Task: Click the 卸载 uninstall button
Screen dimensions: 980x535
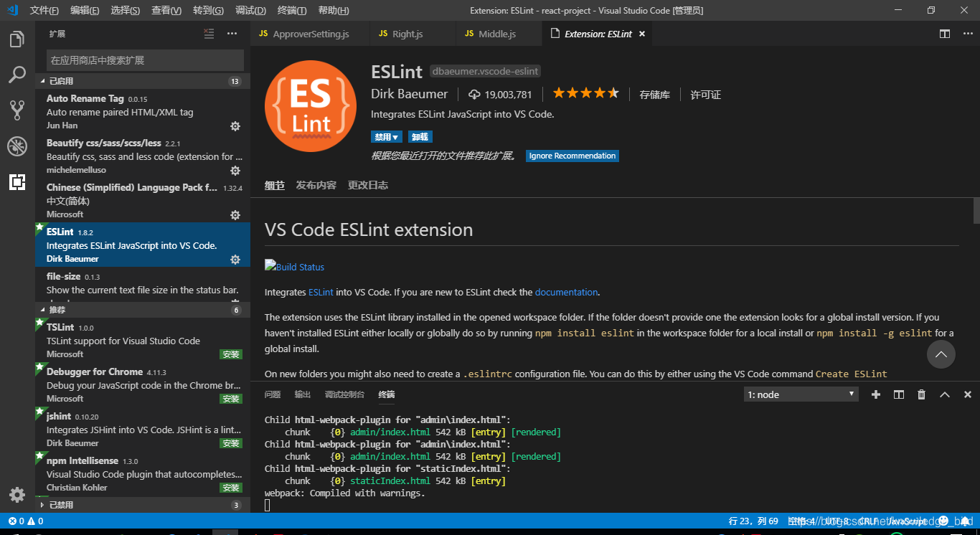Action: 420,137
